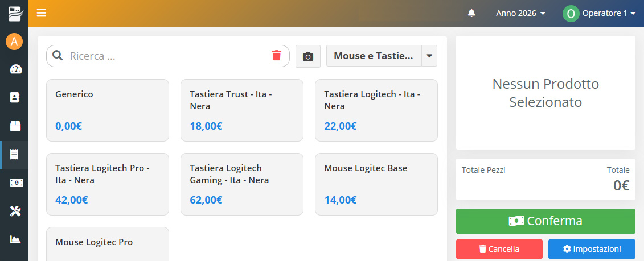Open the blue Impostazioni button
The width and height of the screenshot is (644, 261).
(592, 249)
